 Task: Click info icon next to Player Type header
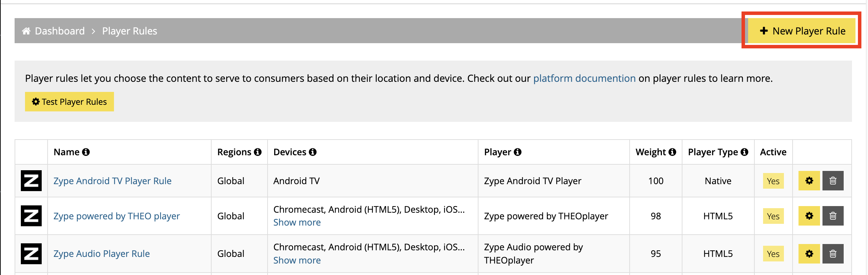(x=744, y=152)
